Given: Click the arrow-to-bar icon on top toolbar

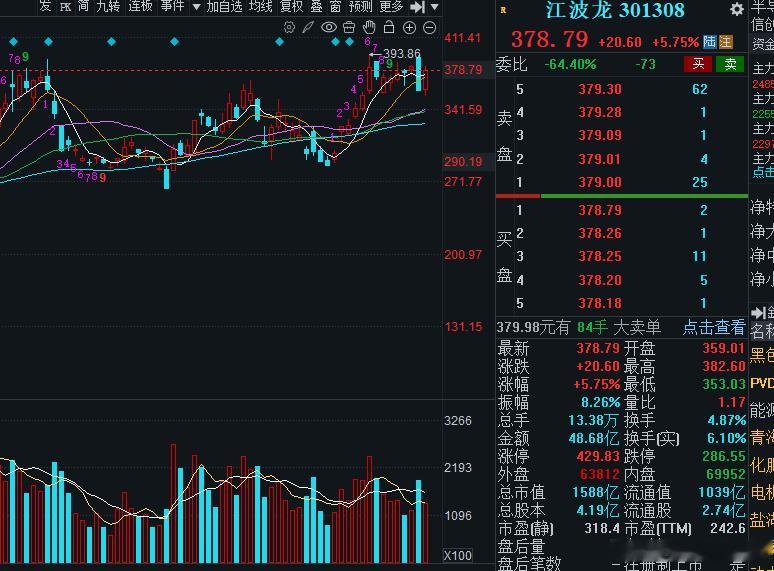Looking at the screenshot, I should pyautogui.click(x=418, y=7).
